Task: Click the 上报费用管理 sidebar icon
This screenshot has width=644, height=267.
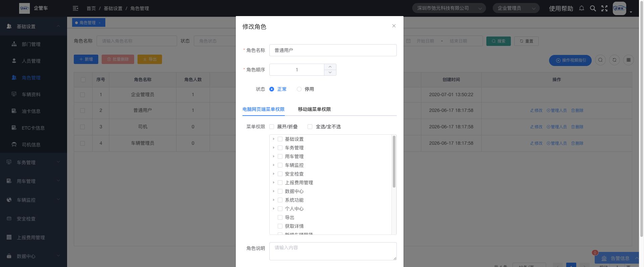Action: (9, 237)
